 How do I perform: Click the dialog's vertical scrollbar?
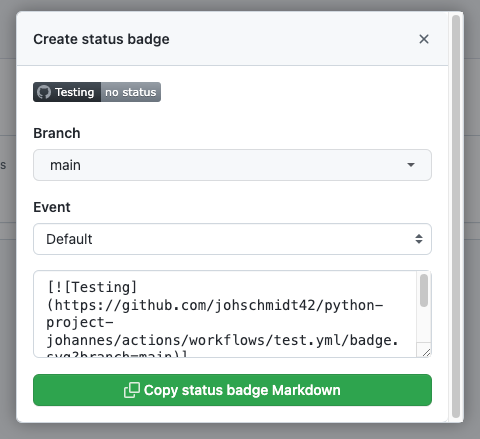coord(456,217)
